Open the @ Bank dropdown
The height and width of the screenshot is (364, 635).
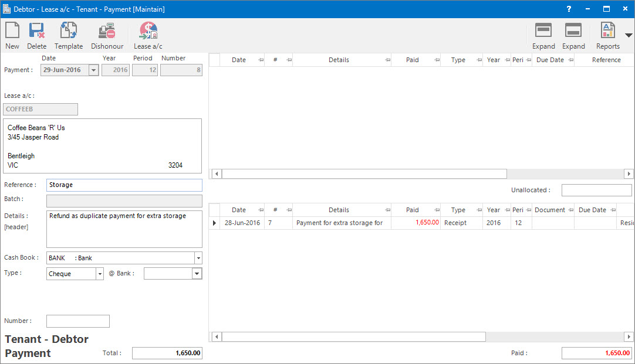coord(197,274)
